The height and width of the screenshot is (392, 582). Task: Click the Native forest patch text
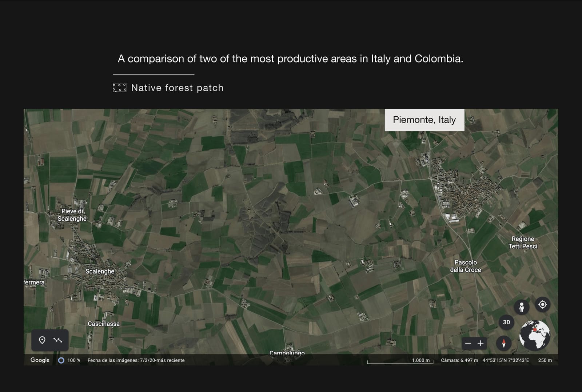(177, 88)
